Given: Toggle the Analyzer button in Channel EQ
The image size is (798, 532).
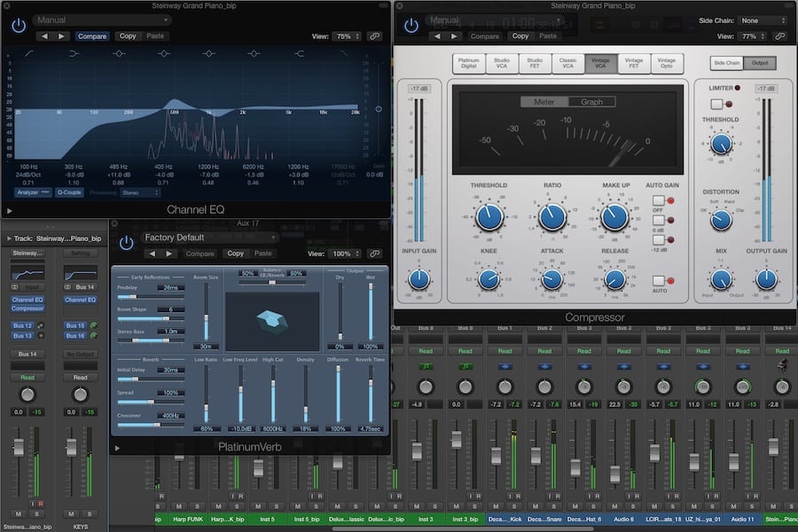Looking at the screenshot, I should tap(33, 192).
